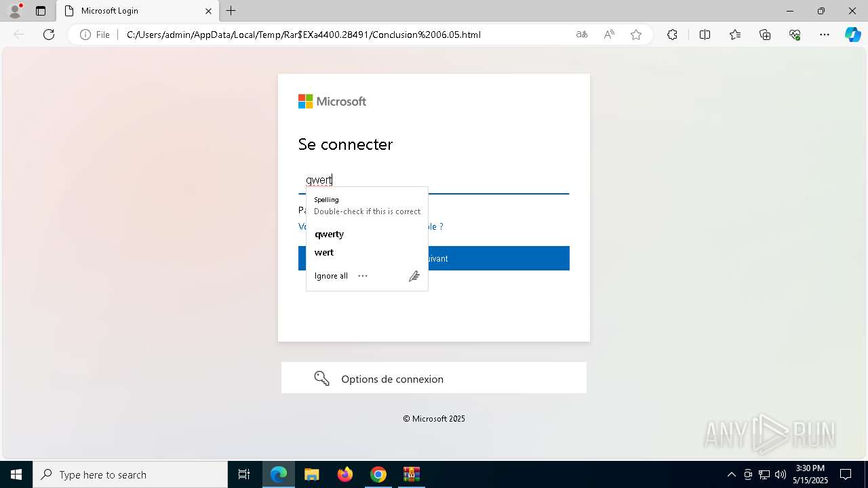Open the clock showing 3:30 PM

pos(810,474)
